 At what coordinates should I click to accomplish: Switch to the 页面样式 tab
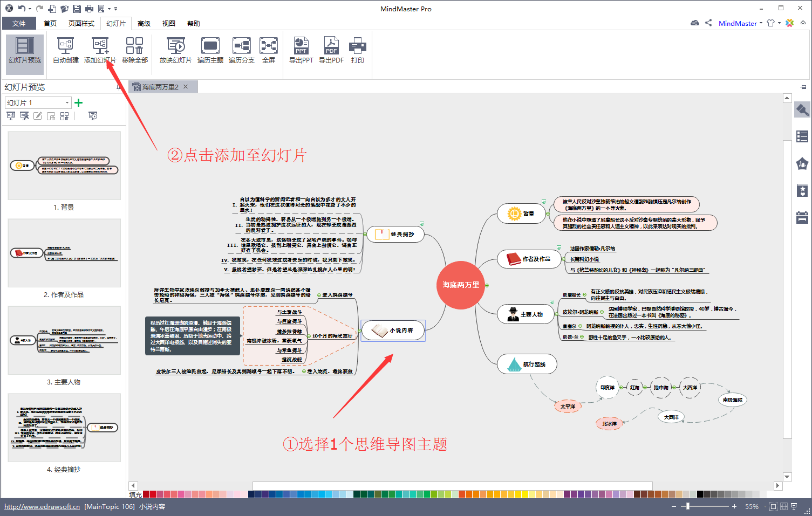[81, 23]
